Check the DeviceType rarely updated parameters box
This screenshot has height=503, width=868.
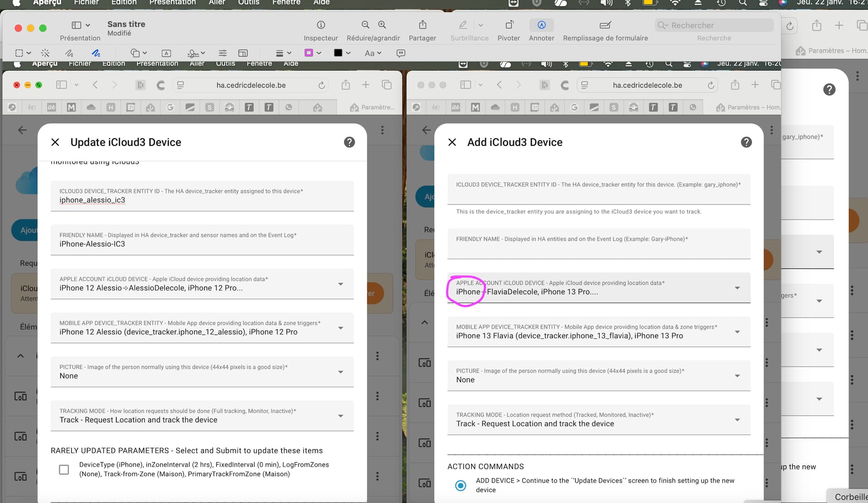coord(64,470)
